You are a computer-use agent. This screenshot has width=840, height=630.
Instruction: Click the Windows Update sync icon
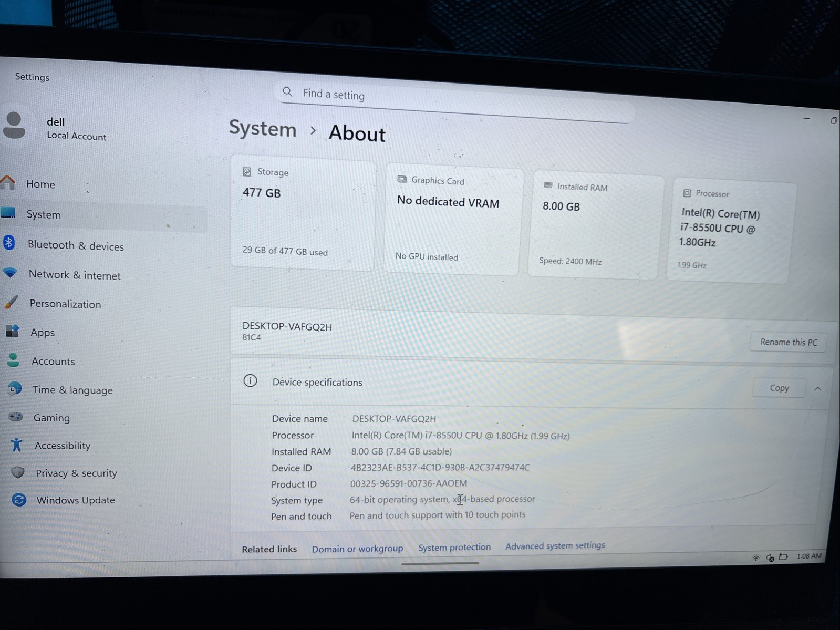click(x=19, y=500)
